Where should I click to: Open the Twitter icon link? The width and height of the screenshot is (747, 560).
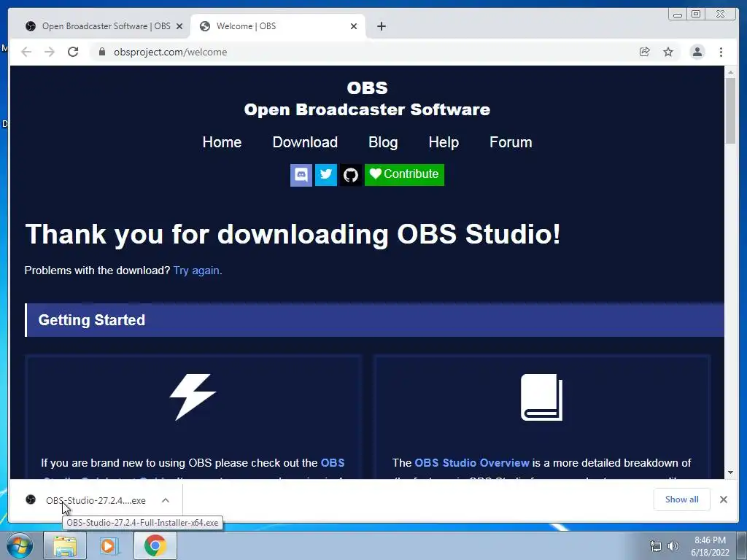coord(326,175)
